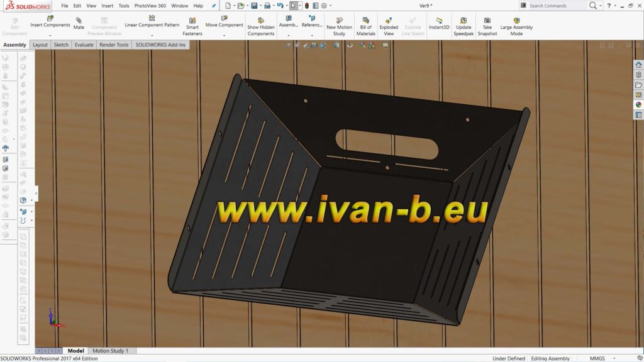Expand Assembly Features dropdown arrow
Viewport: 644px width, 362px height.
click(x=289, y=36)
